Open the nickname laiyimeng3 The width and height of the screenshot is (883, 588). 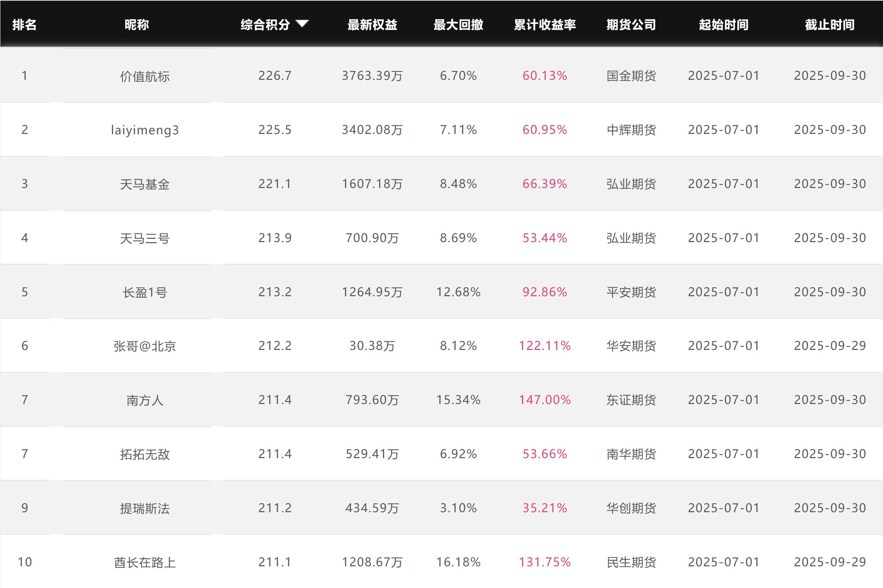coord(145,130)
